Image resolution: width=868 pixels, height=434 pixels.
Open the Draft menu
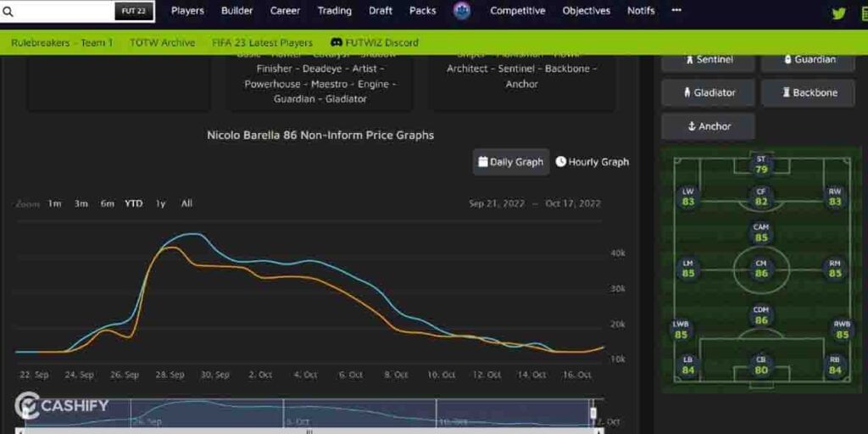(x=381, y=10)
